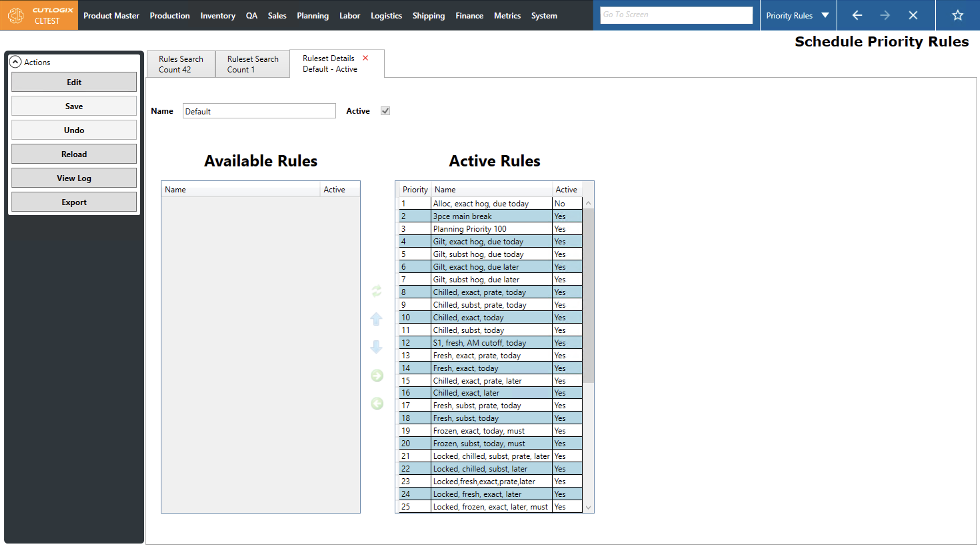Viewport: 980px width, 546px height.
Task: Click the move rule down arrow icon
Action: (x=376, y=347)
